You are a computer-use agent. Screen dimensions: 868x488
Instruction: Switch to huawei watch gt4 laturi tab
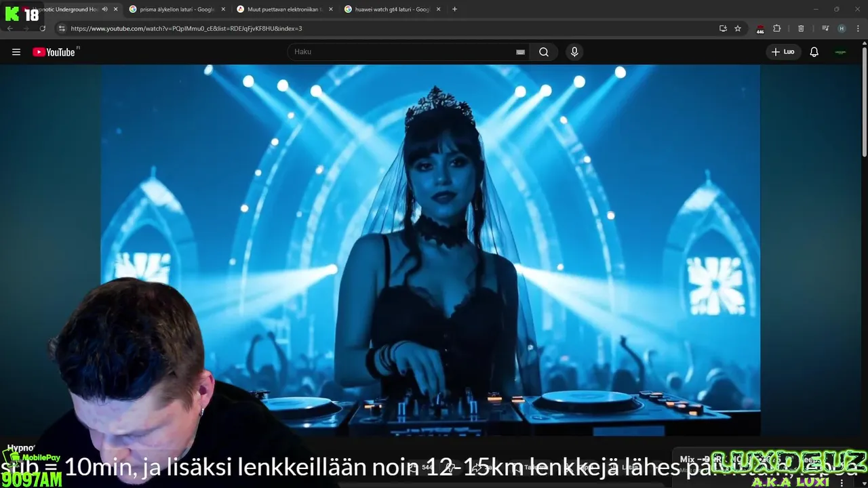392,9
